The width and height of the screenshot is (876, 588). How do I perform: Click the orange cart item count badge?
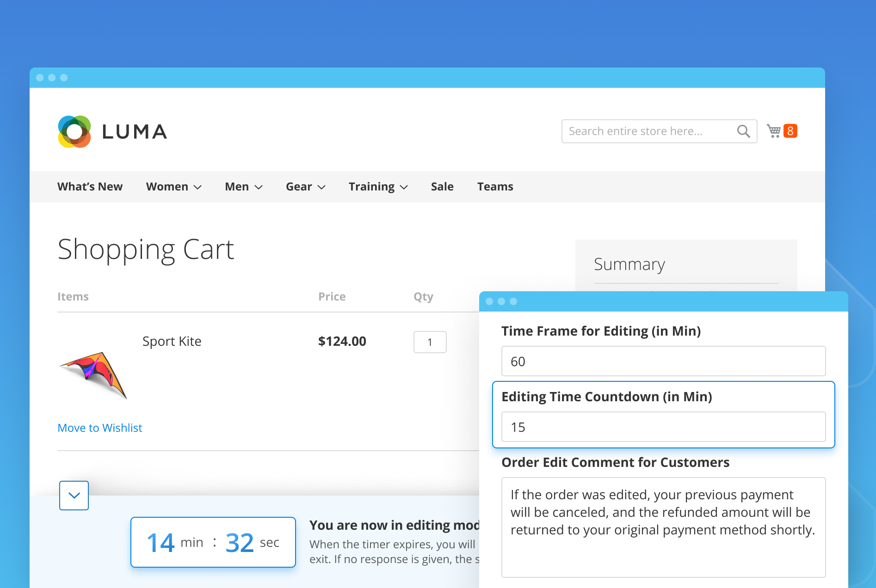[x=791, y=130]
